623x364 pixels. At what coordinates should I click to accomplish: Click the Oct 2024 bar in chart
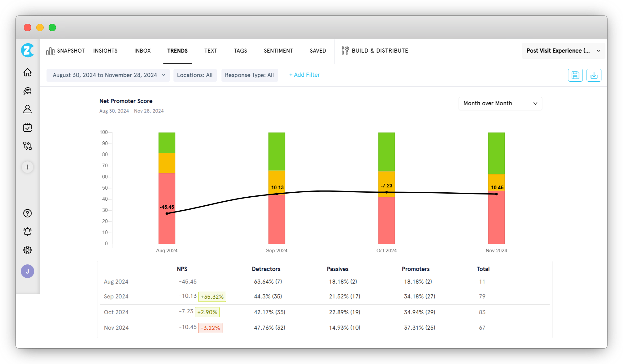pyautogui.click(x=386, y=186)
